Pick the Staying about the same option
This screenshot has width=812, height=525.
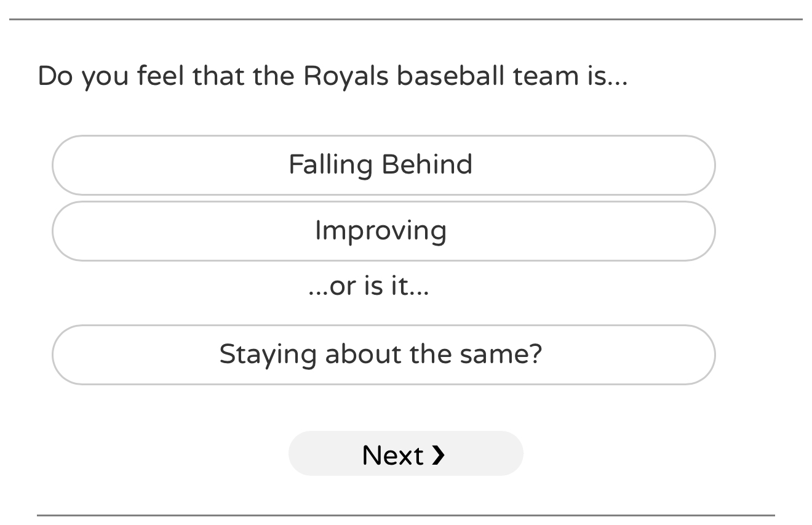click(383, 355)
